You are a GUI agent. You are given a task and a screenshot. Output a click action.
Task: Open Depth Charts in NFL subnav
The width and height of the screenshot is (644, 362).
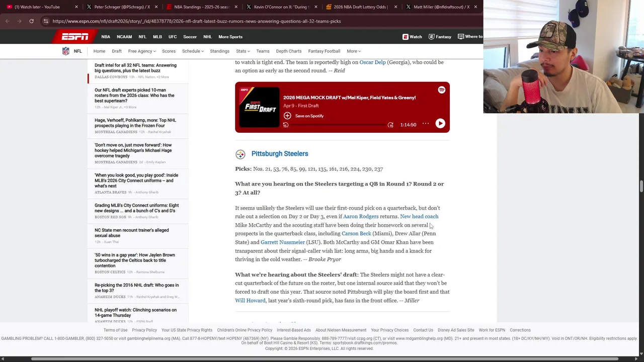(288, 51)
